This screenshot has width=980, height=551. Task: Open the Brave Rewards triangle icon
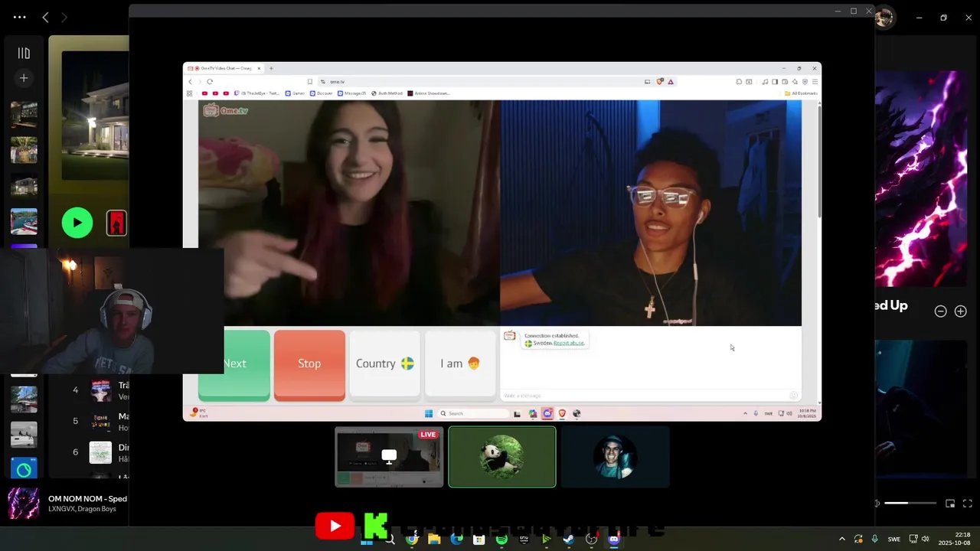(671, 82)
